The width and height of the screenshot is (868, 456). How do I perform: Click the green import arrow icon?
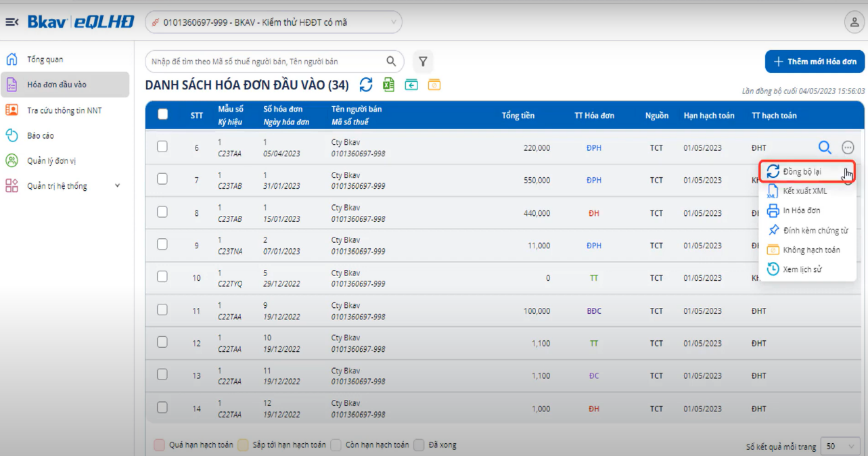411,85
